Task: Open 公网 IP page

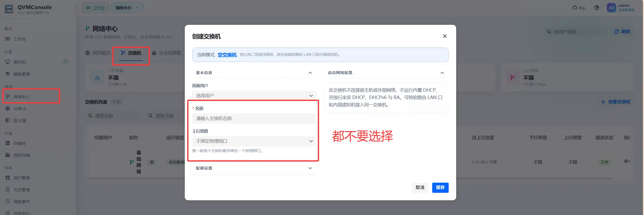Action: (x=20, y=109)
